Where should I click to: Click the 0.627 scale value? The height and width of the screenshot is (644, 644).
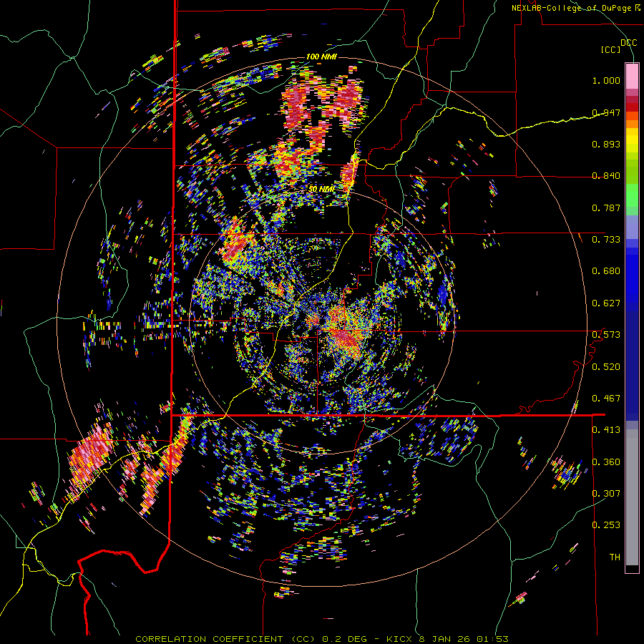click(x=606, y=303)
